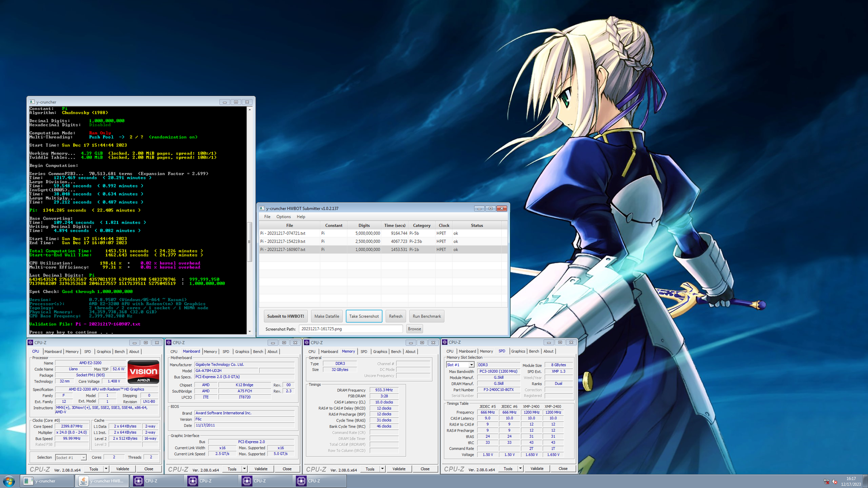Image resolution: width=868 pixels, height=488 pixels.
Task: Click the Browse button for screenshot path
Action: click(x=415, y=329)
